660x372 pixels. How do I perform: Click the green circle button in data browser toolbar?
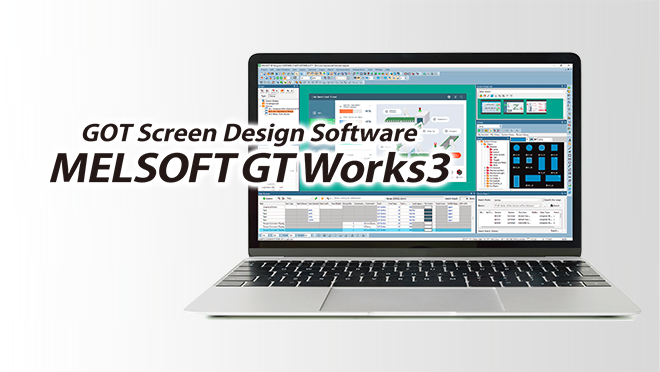pos(264,198)
